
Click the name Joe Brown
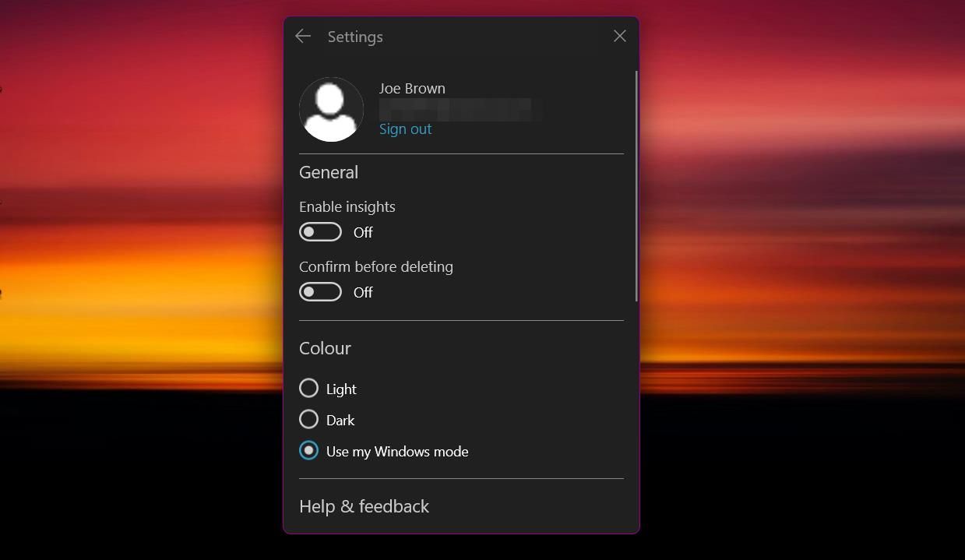tap(411, 88)
